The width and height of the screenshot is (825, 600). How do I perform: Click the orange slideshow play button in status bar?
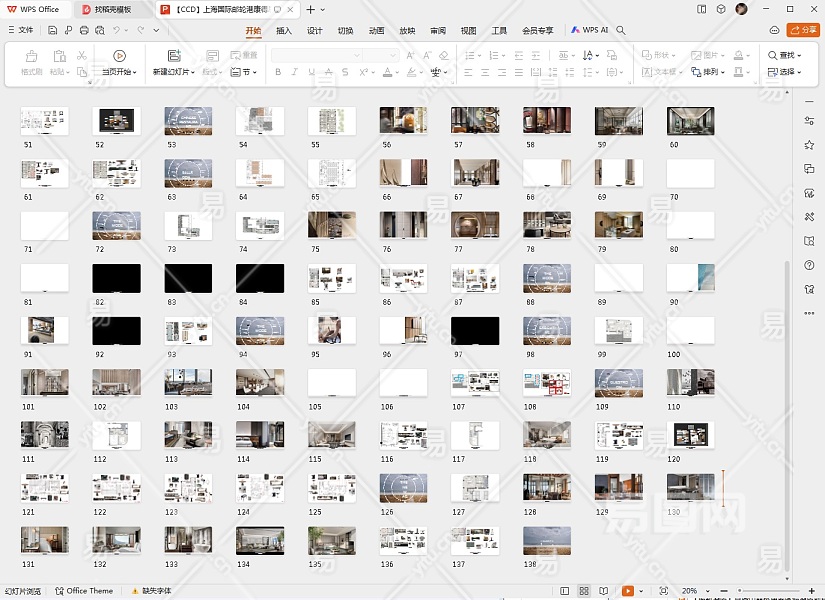tap(628, 591)
